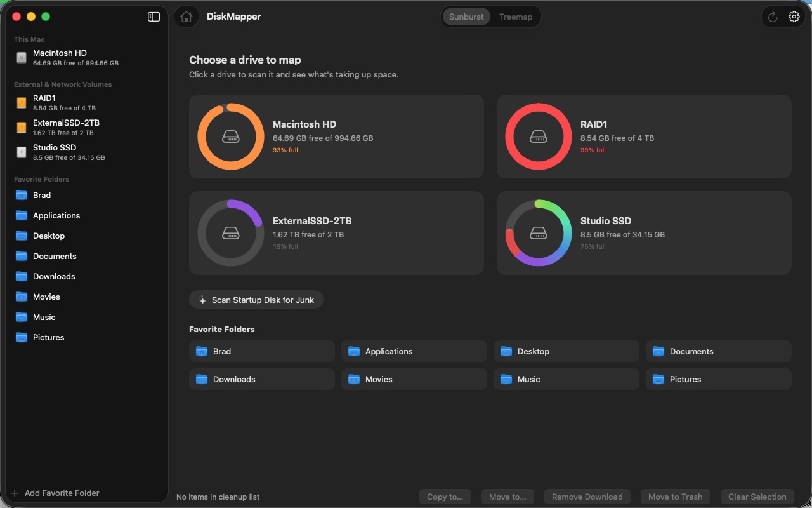Click Applications folder icon in sidebar
Screen dimensions: 812x508
(22, 215)
